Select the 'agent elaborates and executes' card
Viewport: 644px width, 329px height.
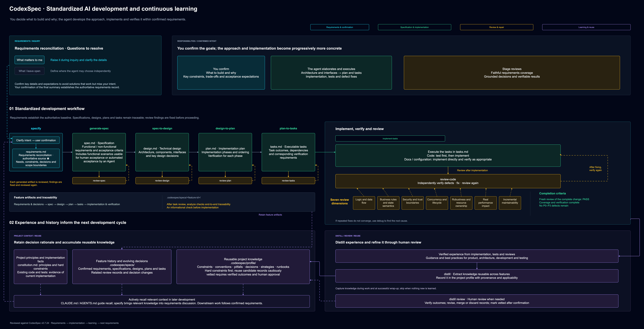point(331,73)
